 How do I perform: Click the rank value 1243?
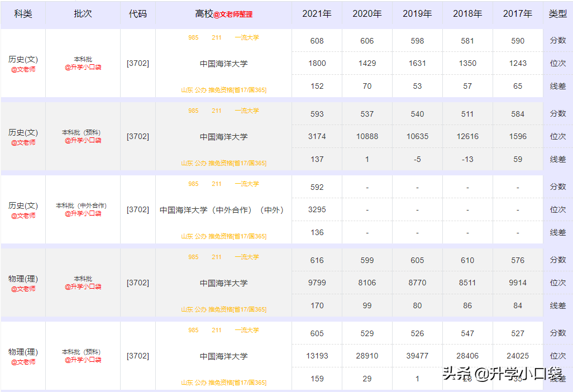(x=518, y=64)
